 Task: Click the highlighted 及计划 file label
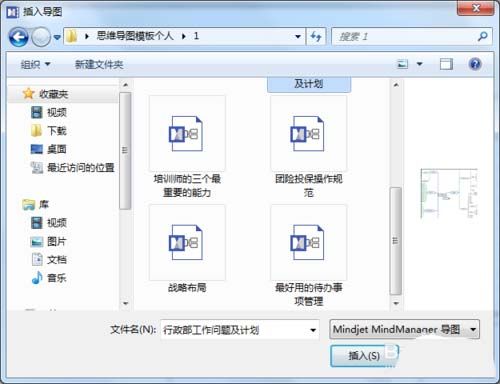tap(309, 84)
